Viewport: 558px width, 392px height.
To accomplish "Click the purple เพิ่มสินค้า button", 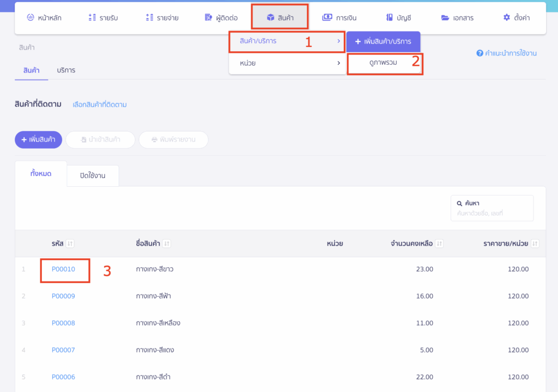I will coord(38,139).
